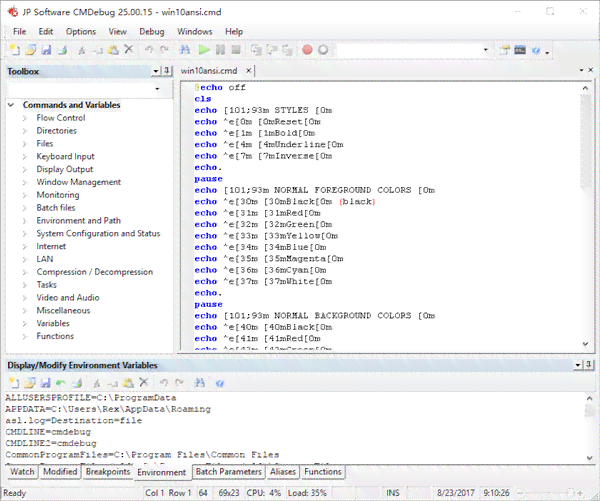The image size is (600, 501).
Task: Open the Windows menu
Action: click(194, 32)
